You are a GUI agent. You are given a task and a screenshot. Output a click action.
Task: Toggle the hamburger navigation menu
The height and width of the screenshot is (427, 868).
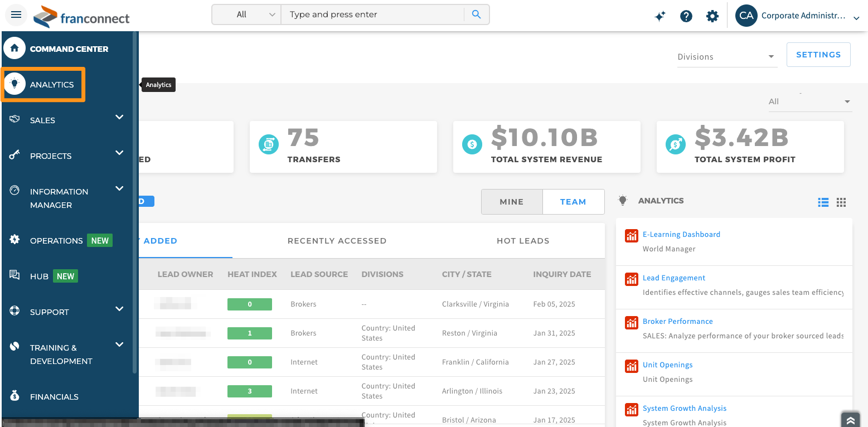point(16,14)
